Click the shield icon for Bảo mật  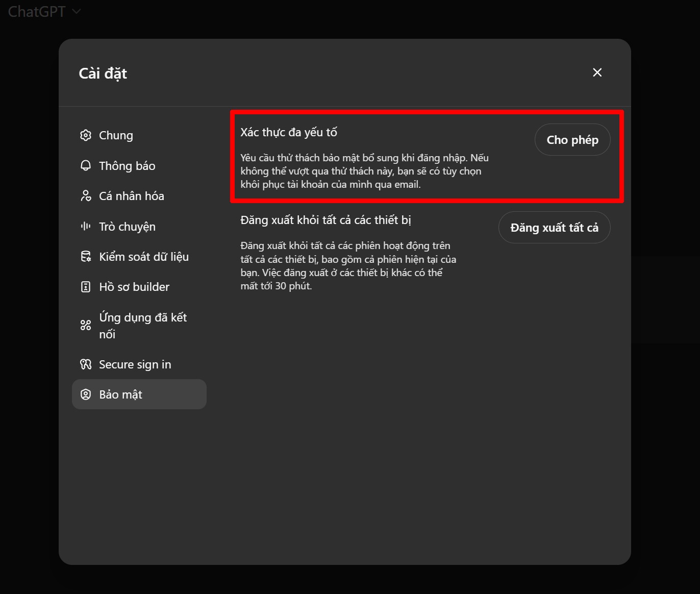coord(86,394)
